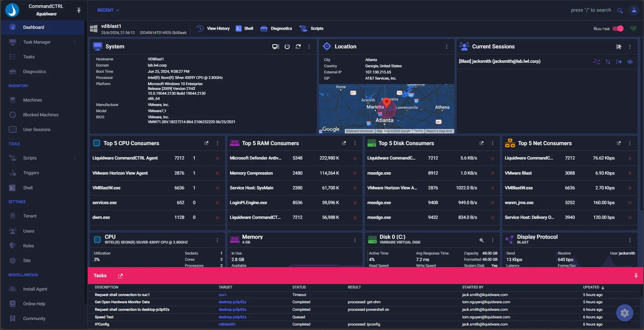Kill dwm.exe process in CPU list
Viewport: 644px width, 330px height.
coord(217,218)
